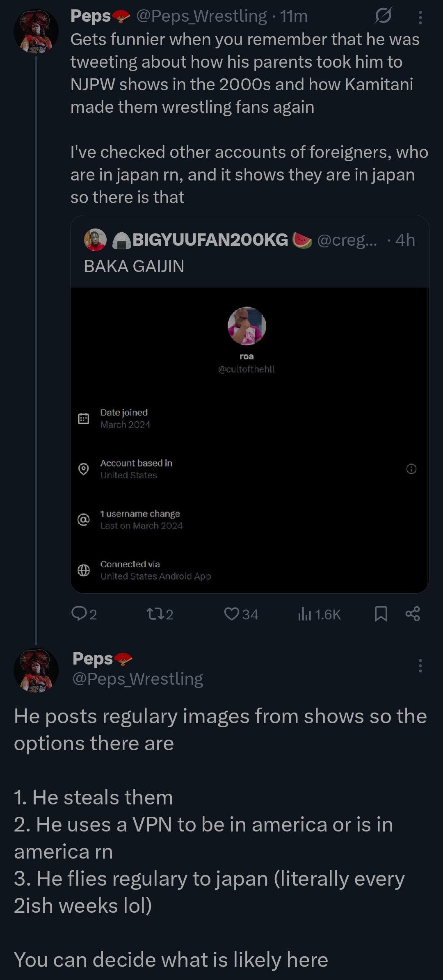This screenshot has height=980, width=443.
Task: Tap the username change @ icon
Action: tap(84, 520)
